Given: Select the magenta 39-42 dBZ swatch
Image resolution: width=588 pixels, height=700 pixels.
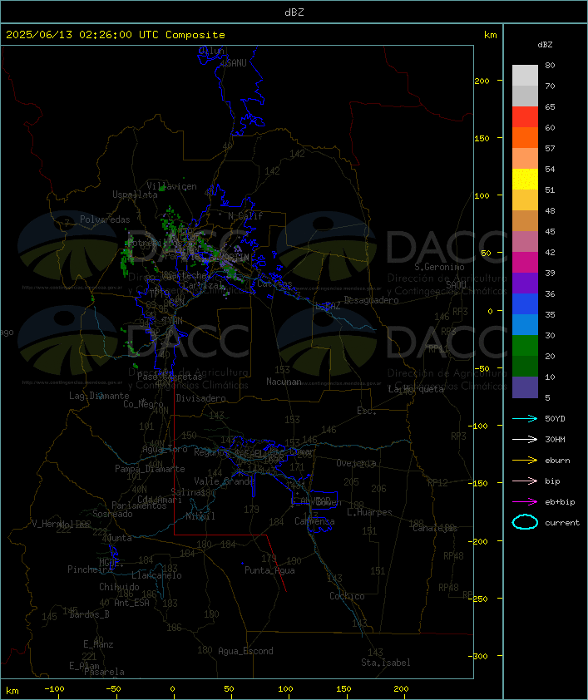Looking at the screenshot, I should pos(525,263).
